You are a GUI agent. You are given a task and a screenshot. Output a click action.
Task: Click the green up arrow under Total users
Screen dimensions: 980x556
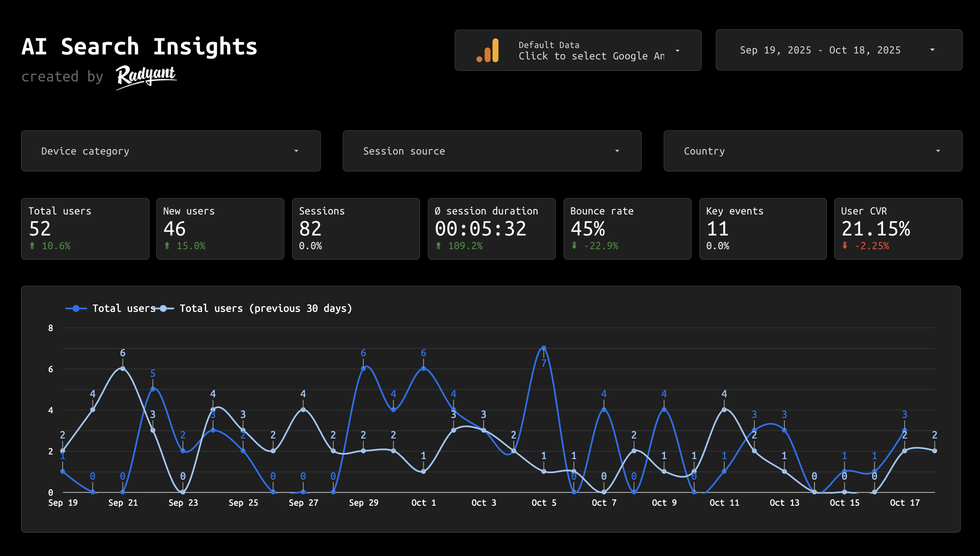[x=32, y=246]
